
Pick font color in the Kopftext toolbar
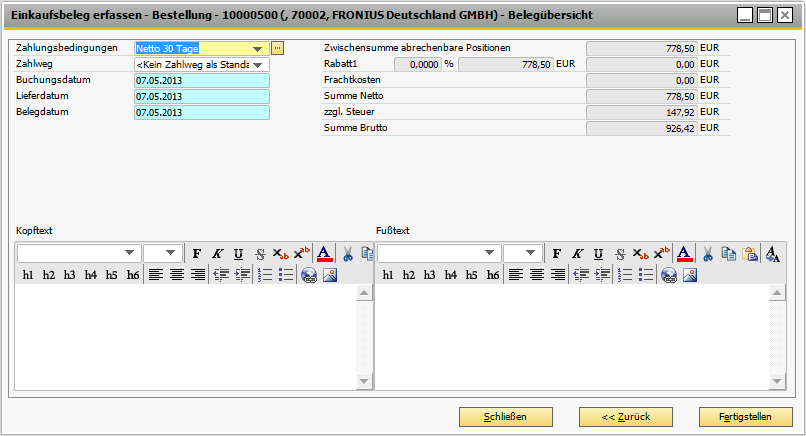point(323,254)
